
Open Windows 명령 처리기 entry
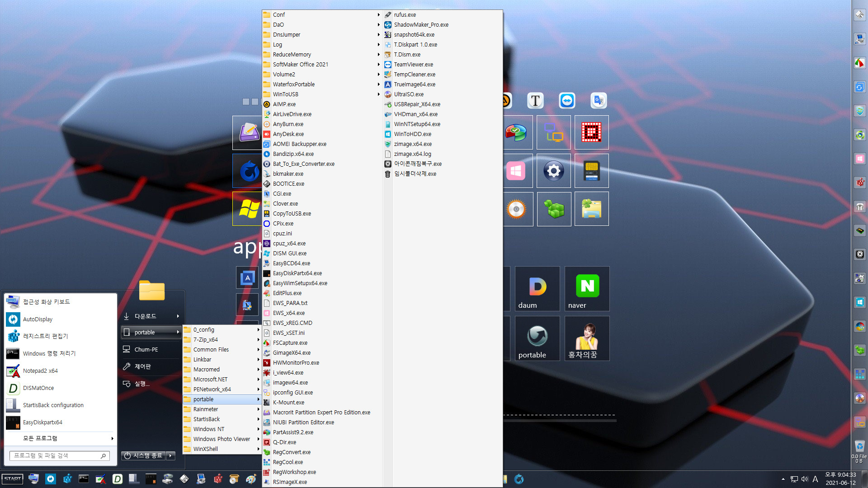point(61,353)
